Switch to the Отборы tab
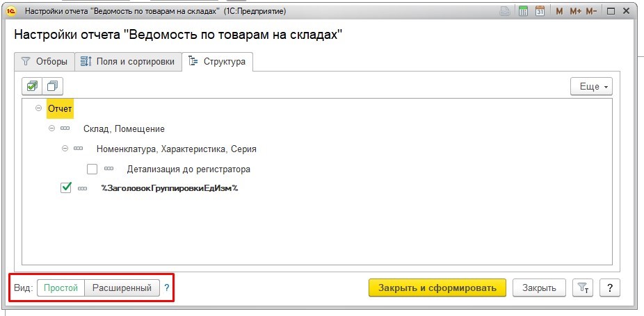This screenshot has width=644, height=316. (45, 62)
